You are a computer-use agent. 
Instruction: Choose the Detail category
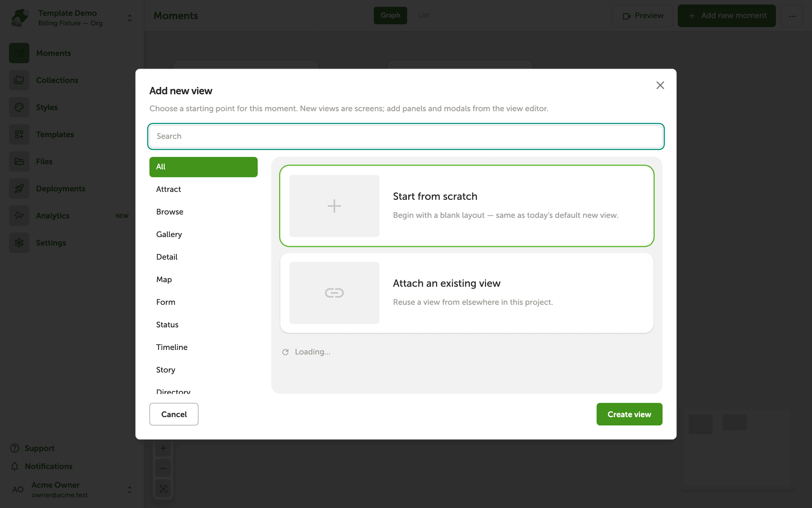203,257
